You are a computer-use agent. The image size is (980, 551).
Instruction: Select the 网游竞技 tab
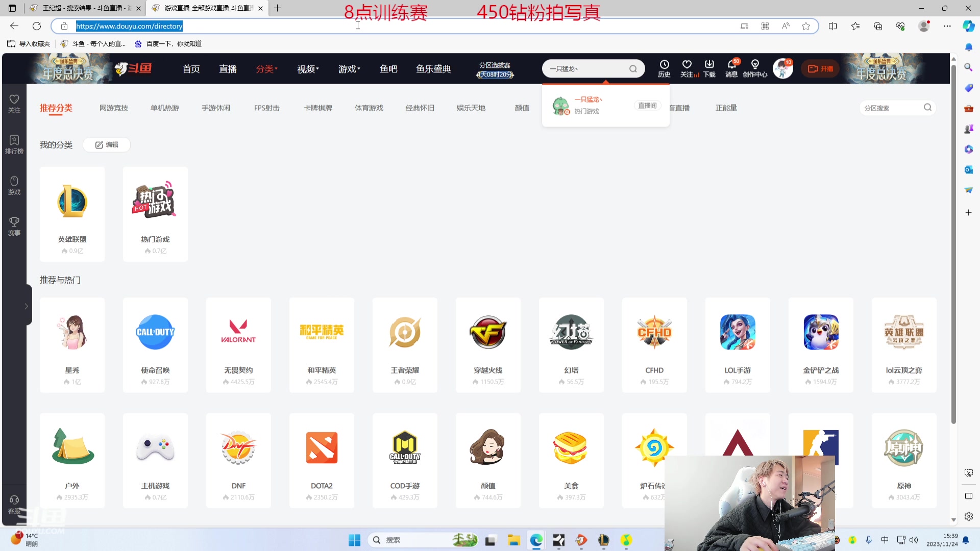click(114, 108)
